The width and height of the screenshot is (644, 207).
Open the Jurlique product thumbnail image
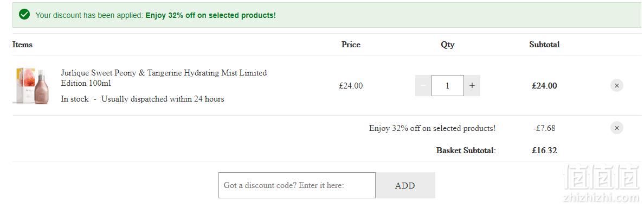click(x=31, y=86)
